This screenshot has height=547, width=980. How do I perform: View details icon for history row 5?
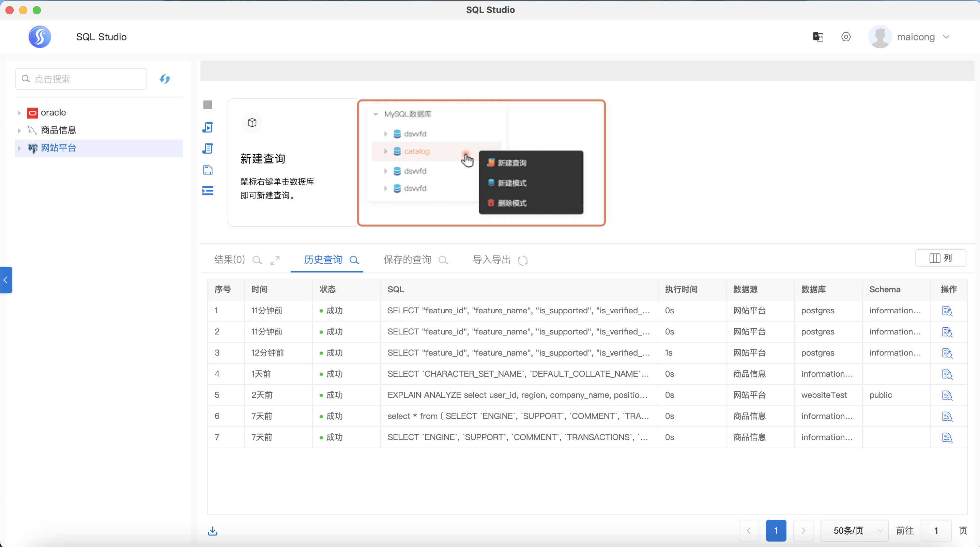(x=947, y=395)
